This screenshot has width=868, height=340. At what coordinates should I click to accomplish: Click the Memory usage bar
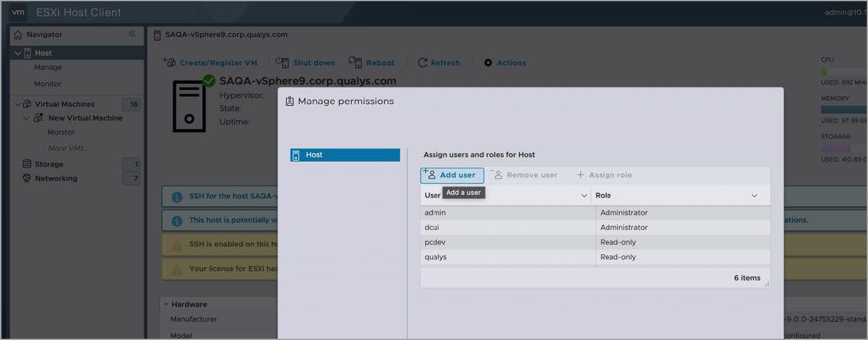844,109
